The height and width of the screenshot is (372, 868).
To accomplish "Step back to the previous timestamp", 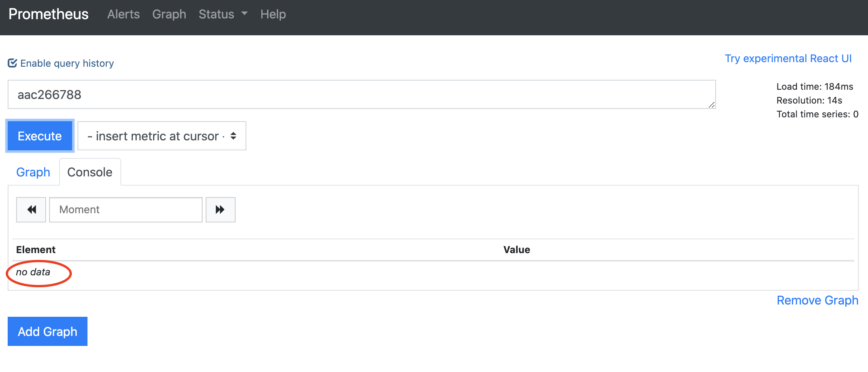I will pyautogui.click(x=31, y=209).
